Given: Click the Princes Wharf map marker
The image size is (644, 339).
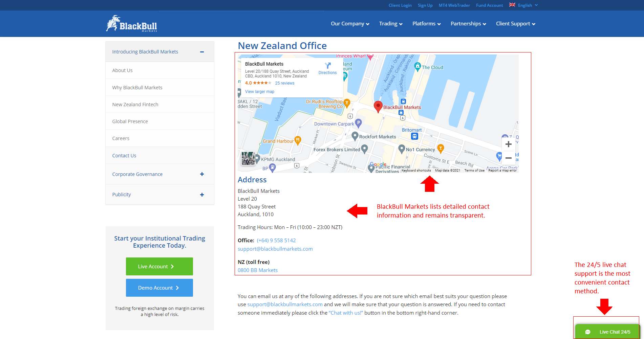Looking at the screenshot, I should click(370, 57).
